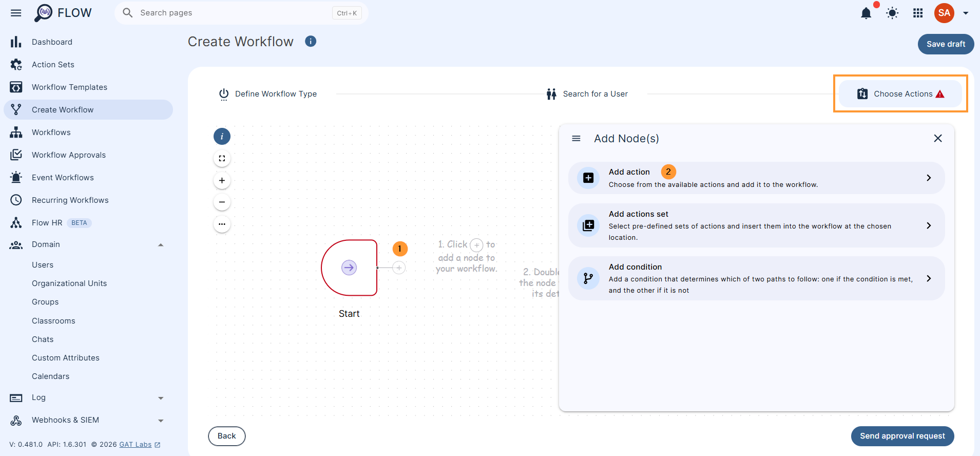Open canvas more options button

click(222, 224)
